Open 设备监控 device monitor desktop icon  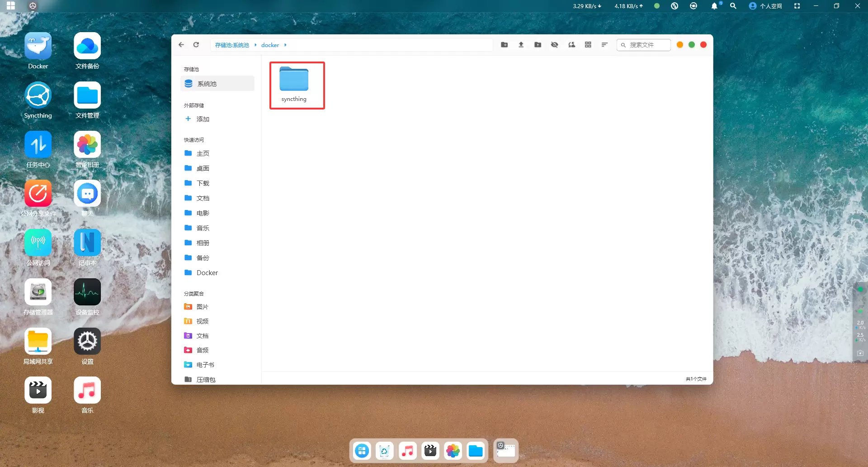point(87,292)
